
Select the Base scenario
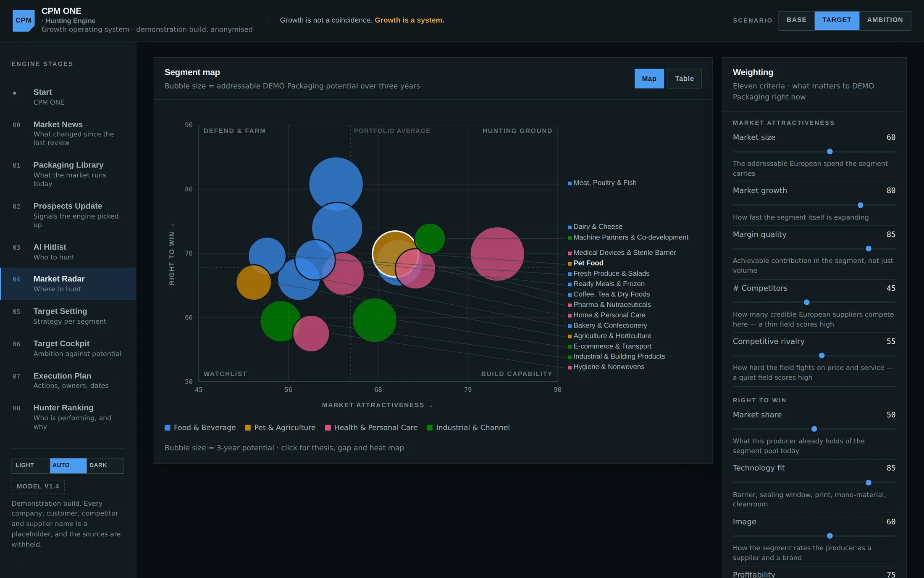796,20
